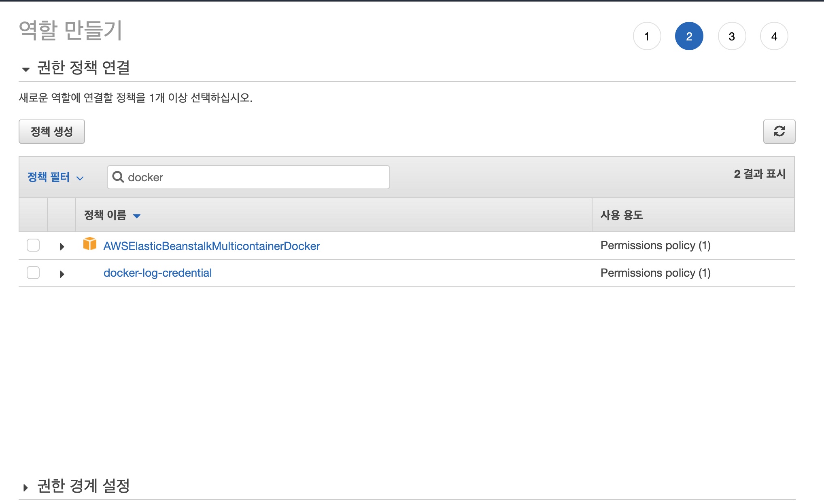Click the 사용 용도 column header
Viewport: 824px width, 504px height.
[x=622, y=215]
